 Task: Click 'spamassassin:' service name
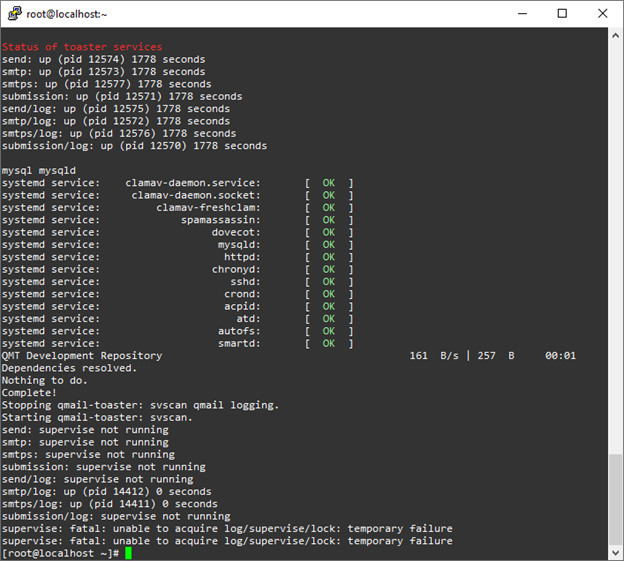[x=221, y=220]
